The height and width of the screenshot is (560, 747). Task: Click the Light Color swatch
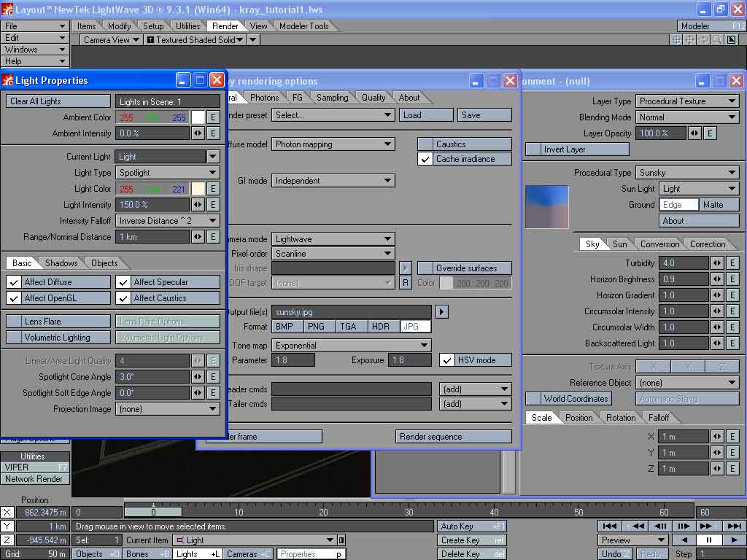pos(198,189)
